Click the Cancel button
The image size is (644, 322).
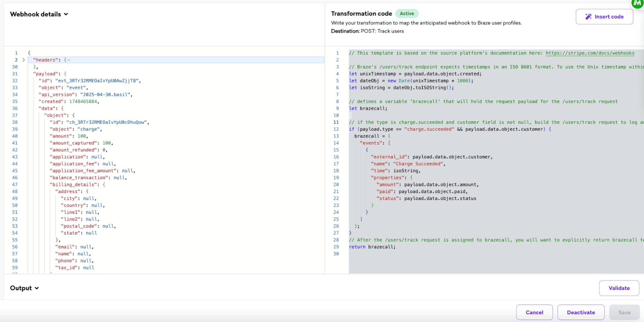[x=534, y=312]
